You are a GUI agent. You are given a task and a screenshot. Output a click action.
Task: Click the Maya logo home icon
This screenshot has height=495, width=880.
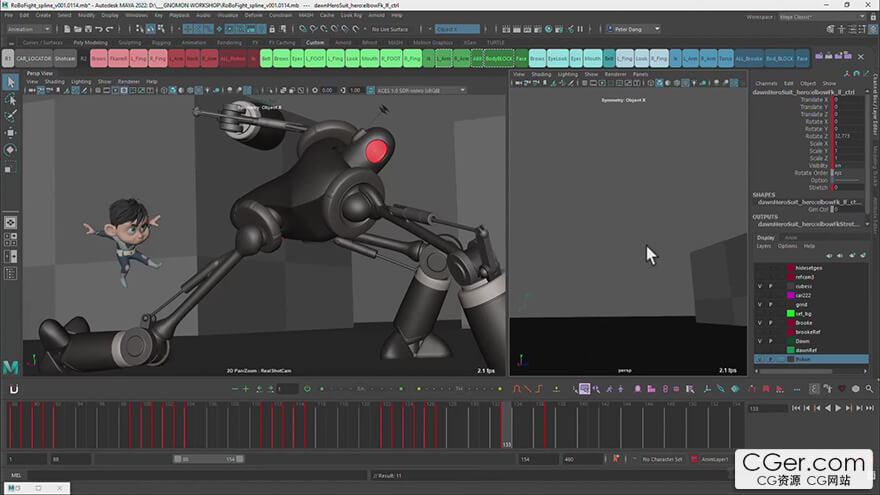pyautogui.click(x=11, y=368)
